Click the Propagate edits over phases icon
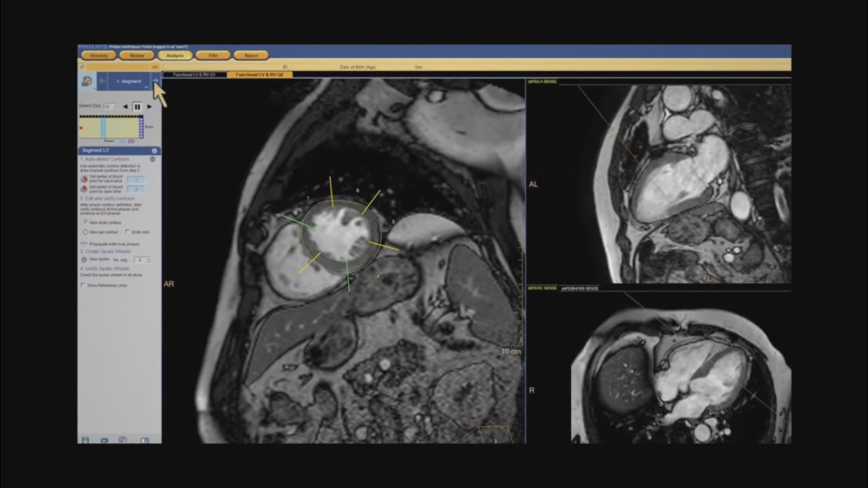The image size is (868, 488). coord(84,243)
